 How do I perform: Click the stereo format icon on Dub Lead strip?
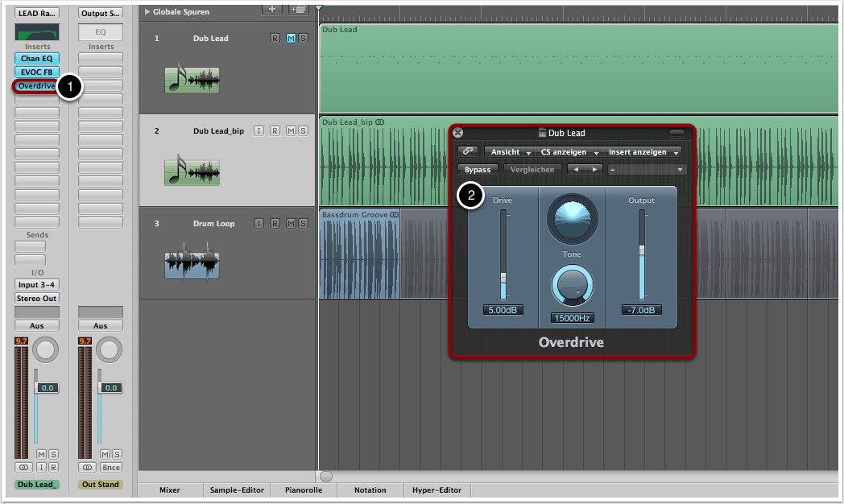[x=23, y=467]
